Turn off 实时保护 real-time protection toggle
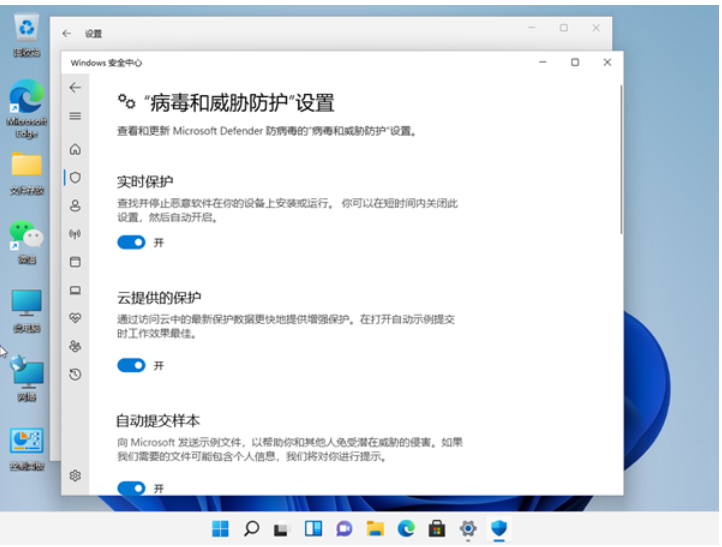Screen dimensions: 722x547 click(131, 242)
